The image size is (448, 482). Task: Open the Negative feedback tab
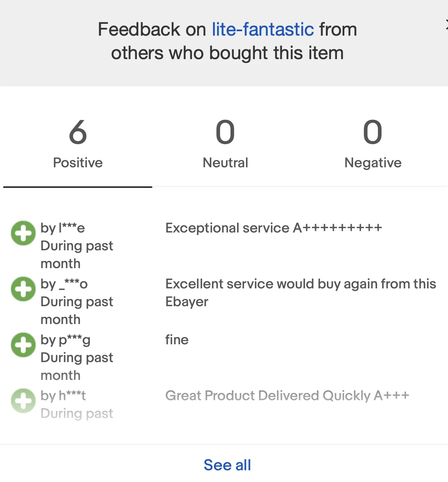(x=373, y=145)
